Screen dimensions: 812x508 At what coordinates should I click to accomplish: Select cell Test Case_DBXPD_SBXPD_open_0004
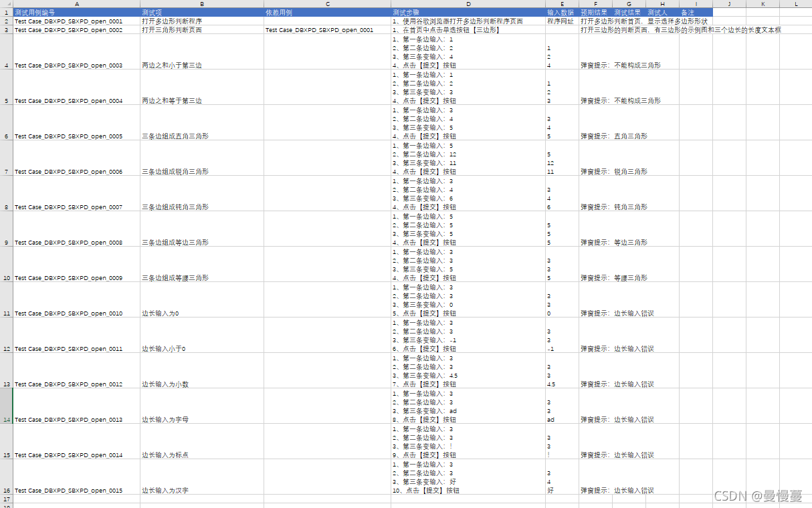pos(77,87)
